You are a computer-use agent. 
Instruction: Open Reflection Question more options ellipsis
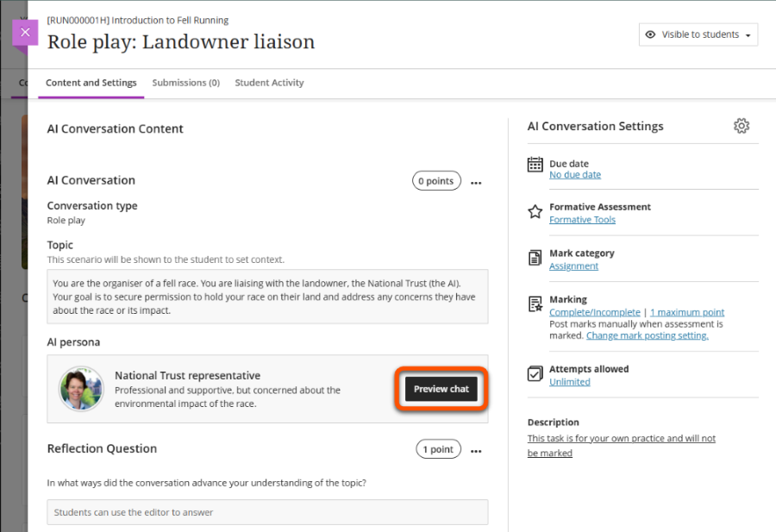(x=476, y=450)
